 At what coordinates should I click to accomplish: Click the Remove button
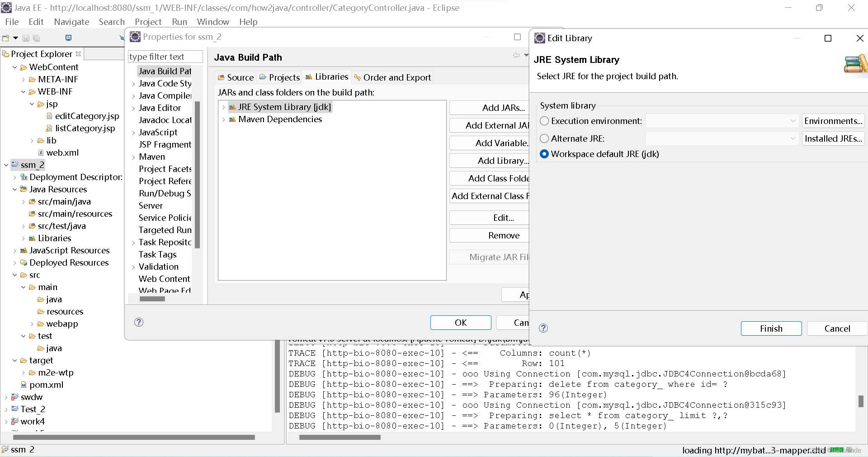(490, 235)
